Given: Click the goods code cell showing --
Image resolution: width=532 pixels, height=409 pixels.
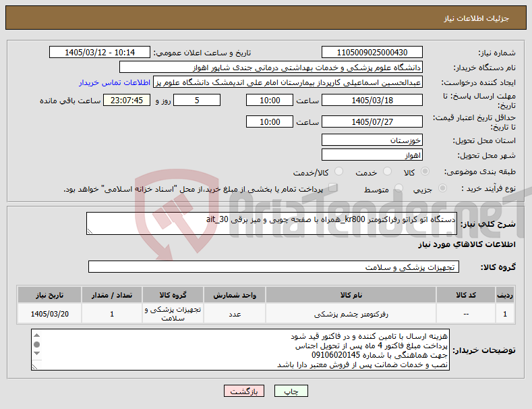Looking at the screenshot, I should point(466,314).
